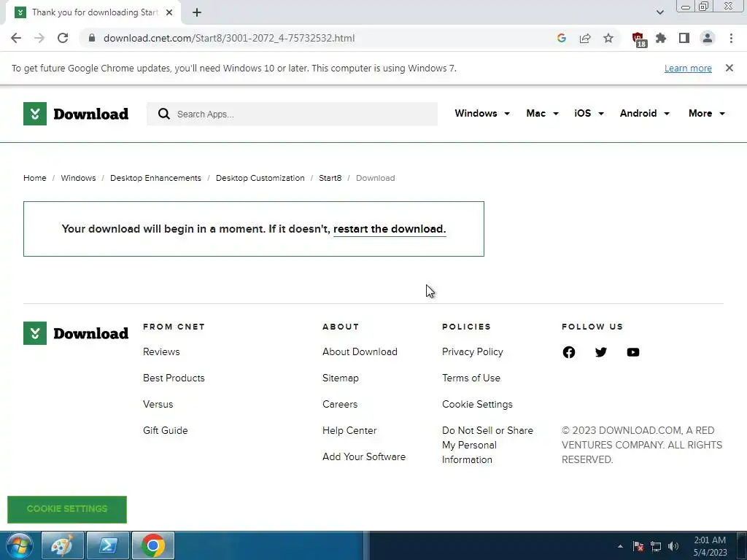Screen dimensions: 747x560
Task: Open Chrome's three-dot menu
Action: pyautogui.click(x=731, y=38)
